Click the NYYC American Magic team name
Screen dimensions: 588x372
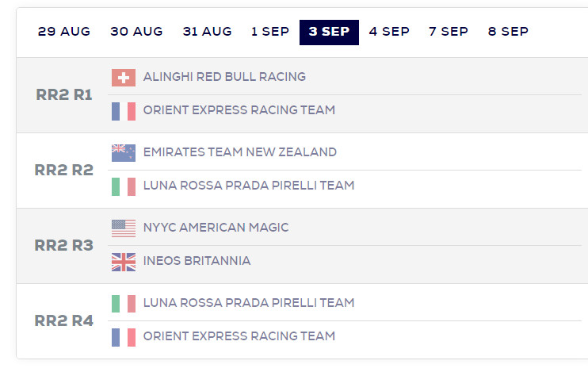[x=216, y=228]
